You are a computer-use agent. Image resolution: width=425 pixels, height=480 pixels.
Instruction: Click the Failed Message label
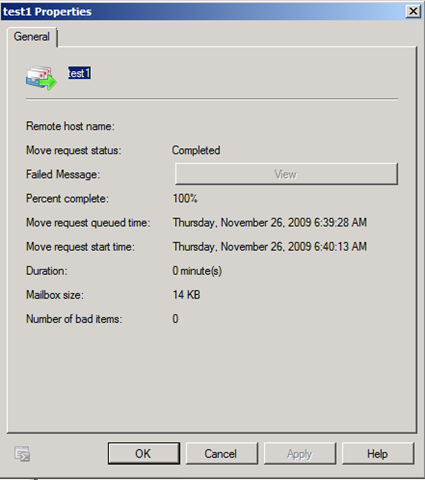click(63, 174)
